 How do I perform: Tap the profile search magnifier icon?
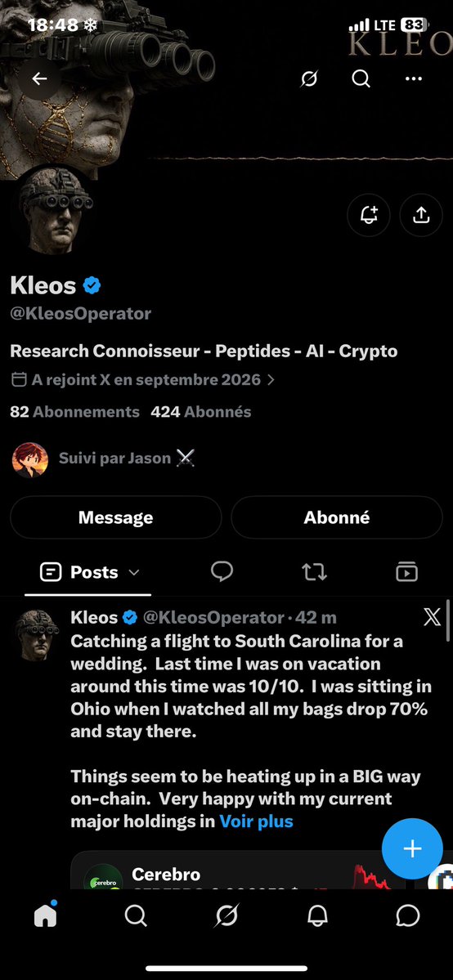pos(361,78)
